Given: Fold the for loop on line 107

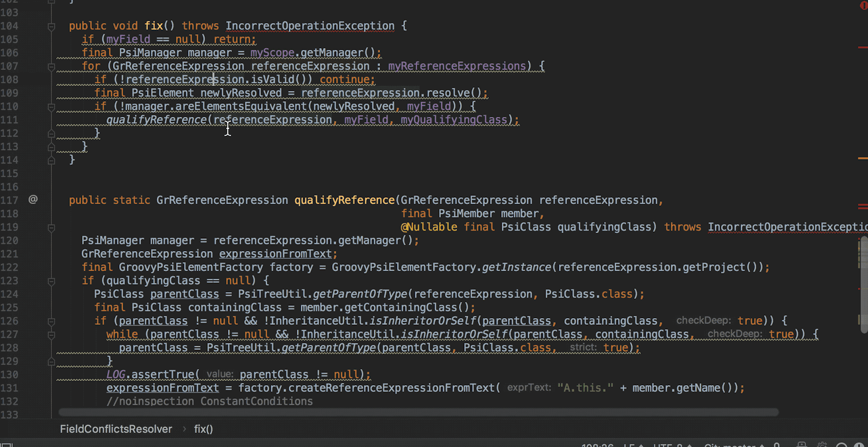Looking at the screenshot, I should (51, 67).
